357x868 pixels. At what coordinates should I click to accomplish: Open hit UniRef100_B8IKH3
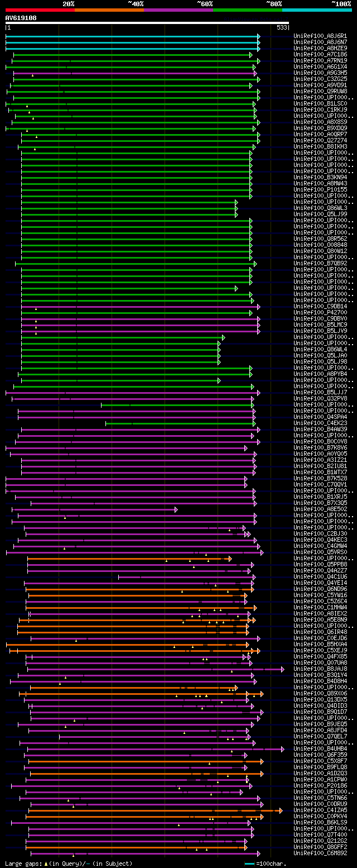[320, 147]
